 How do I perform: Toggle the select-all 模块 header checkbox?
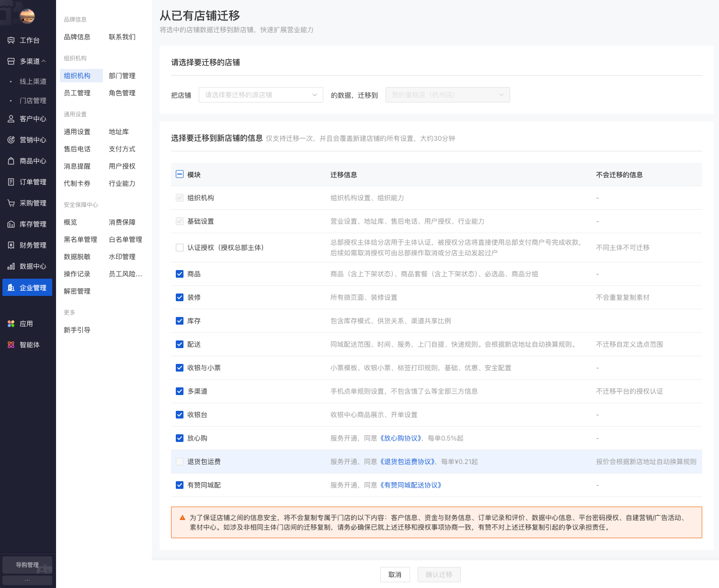coord(180,174)
